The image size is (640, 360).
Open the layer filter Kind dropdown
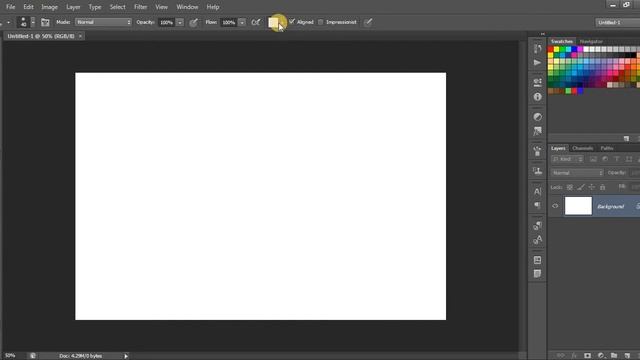(x=567, y=159)
